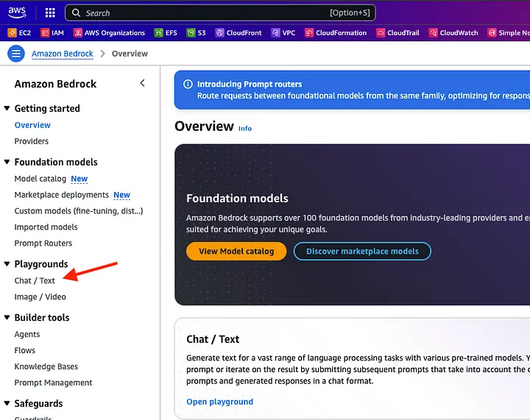
Task: Toggle the hamburger navigation menu button
Action: [x=16, y=54]
